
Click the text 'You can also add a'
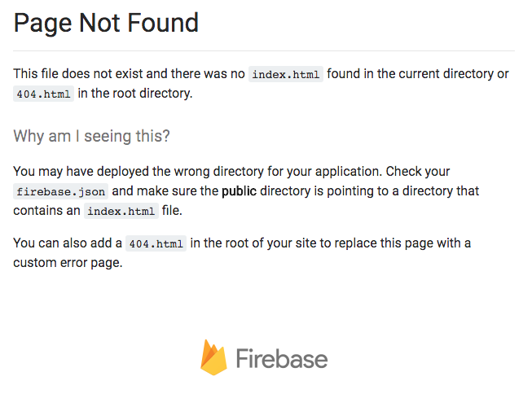[68, 243]
